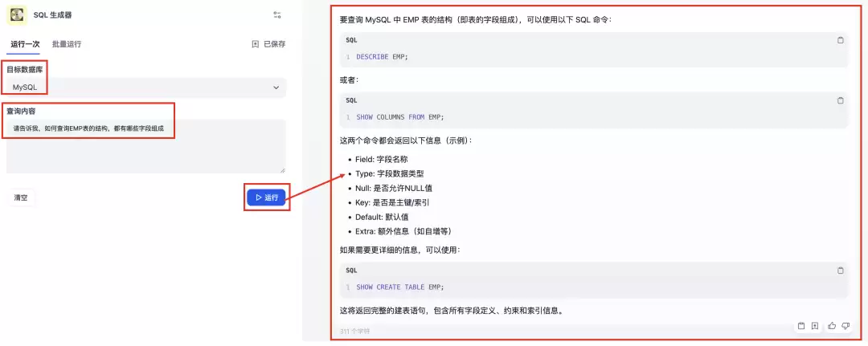Click the bullet Key: 是否是主键/索引
The height and width of the screenshot is (346, 868).
click(392, 202)
